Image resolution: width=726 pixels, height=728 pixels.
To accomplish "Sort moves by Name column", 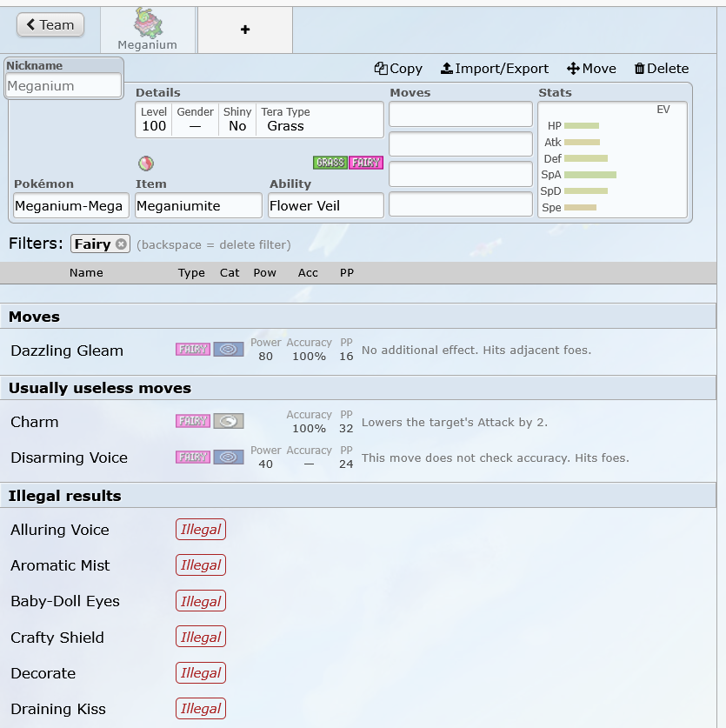I will click(x=86, y=273).
